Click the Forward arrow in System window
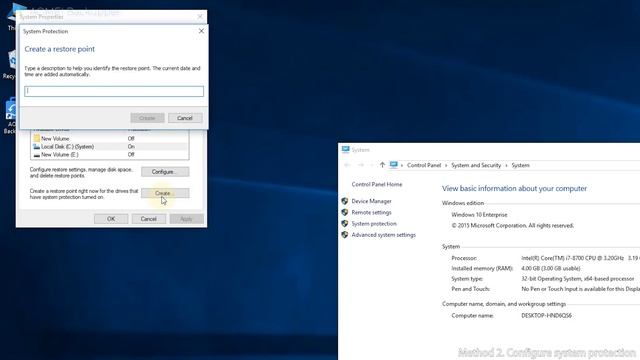 point(361,165)
